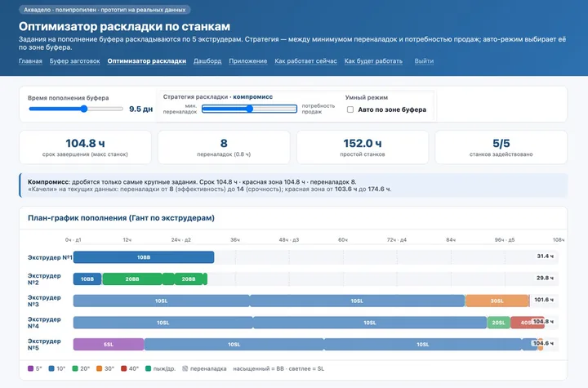Enable Авто по зоне буфера checkbox
This screenshot has height=388, width=588.
(350, 109)
